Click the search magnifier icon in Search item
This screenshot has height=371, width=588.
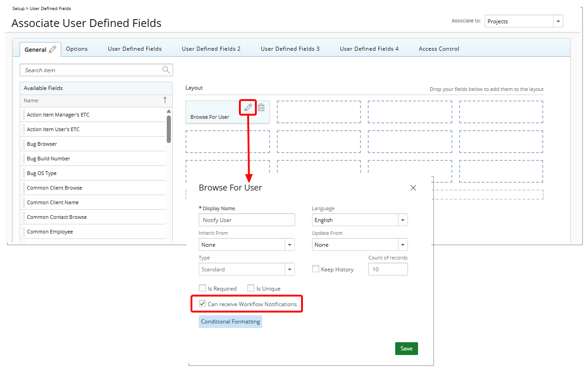click(166, 70)
